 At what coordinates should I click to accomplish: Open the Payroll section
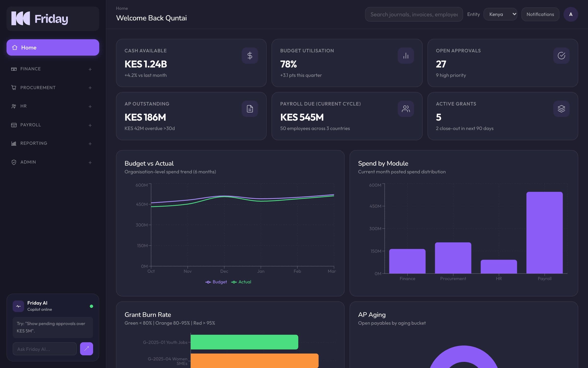coord(53,125)
